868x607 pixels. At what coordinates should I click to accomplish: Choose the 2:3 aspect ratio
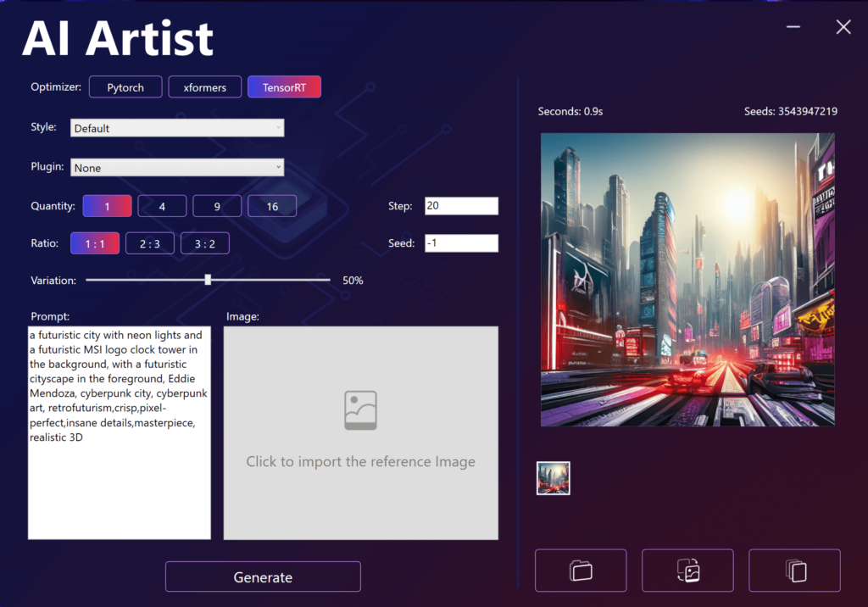149,242
